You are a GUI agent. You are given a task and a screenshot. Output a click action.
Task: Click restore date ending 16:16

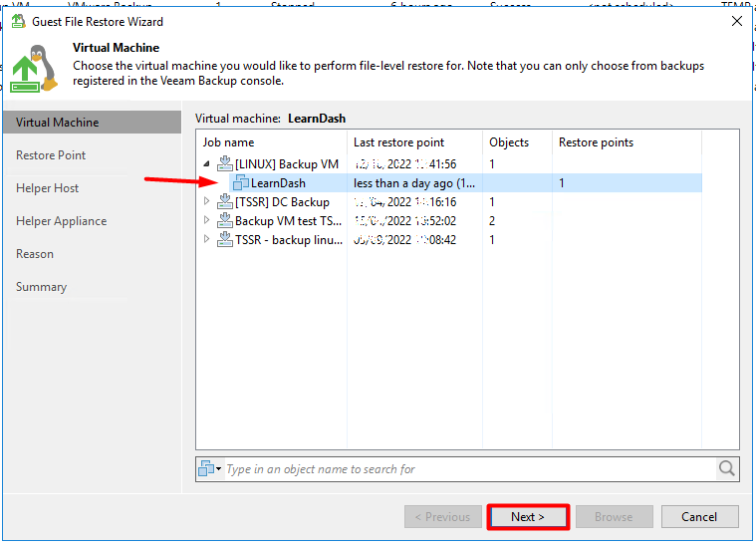(x=405, y=202)
